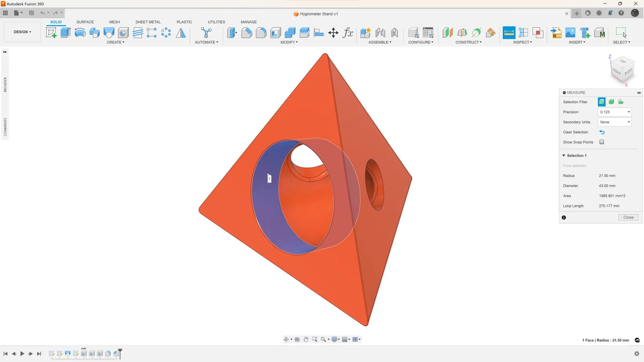Switch to the Sheet Metal tab
The height and width of the screenshot is (362, 644).
coord(148,22)
